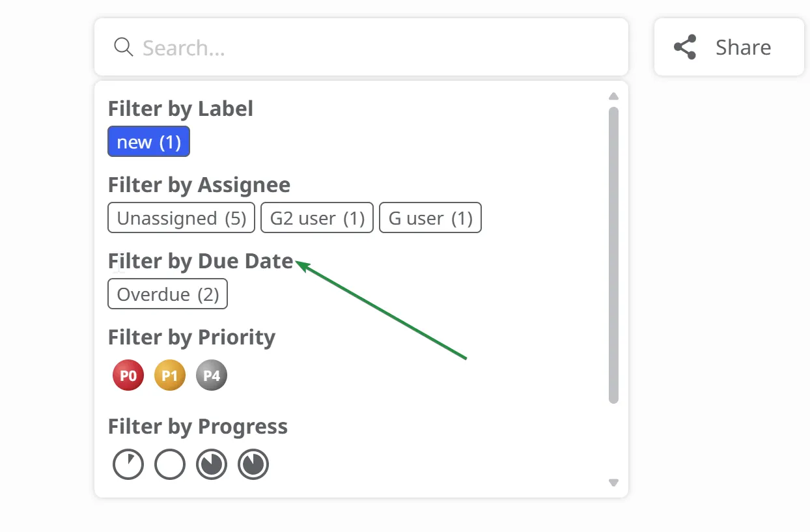810x532 pixels.
Task: Select the third progress circle icon
Action: coord(212,465)
